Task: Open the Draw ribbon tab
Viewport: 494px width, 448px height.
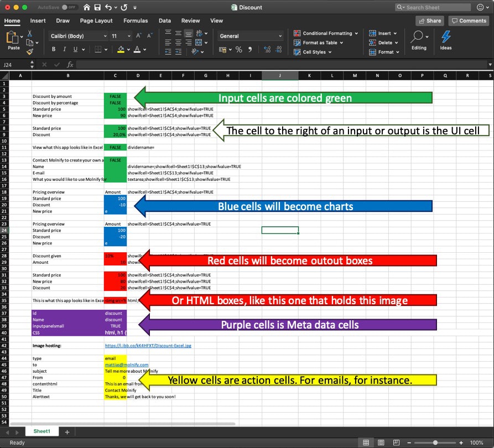Action: 63,21
